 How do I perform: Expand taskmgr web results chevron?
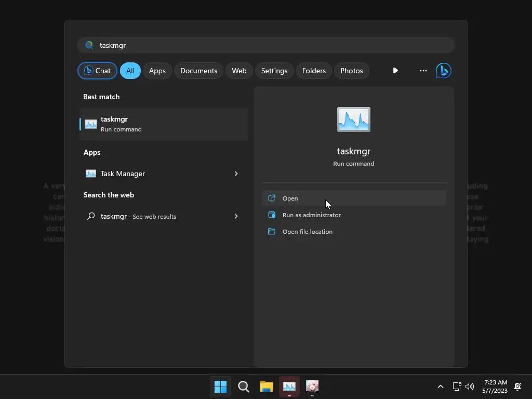click(236, 216)
